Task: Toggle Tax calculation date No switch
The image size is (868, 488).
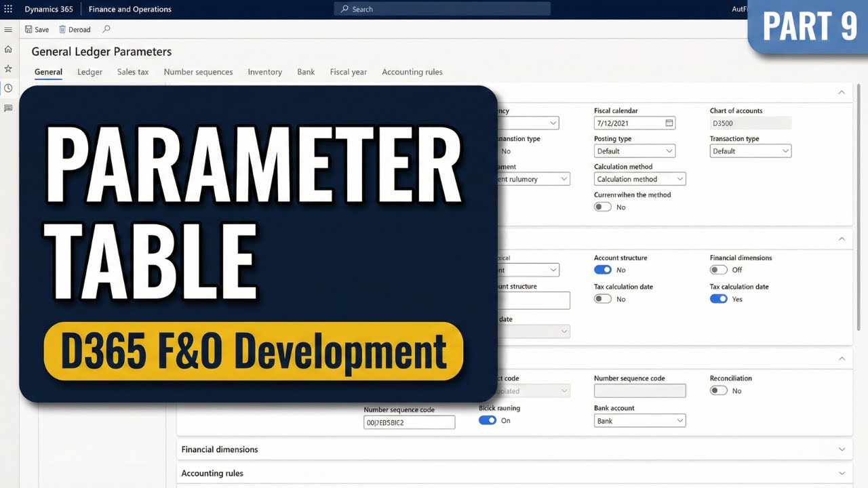Action: coord(603,299)
